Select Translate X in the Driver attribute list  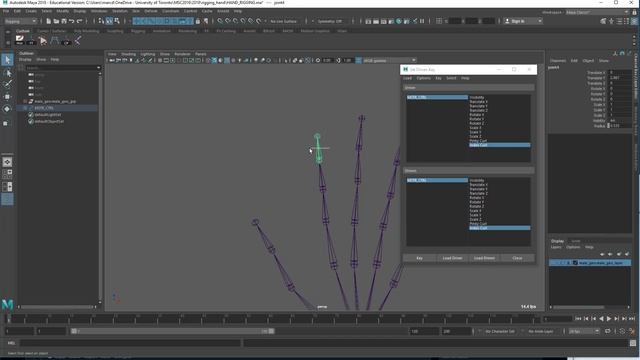[478, 102]
